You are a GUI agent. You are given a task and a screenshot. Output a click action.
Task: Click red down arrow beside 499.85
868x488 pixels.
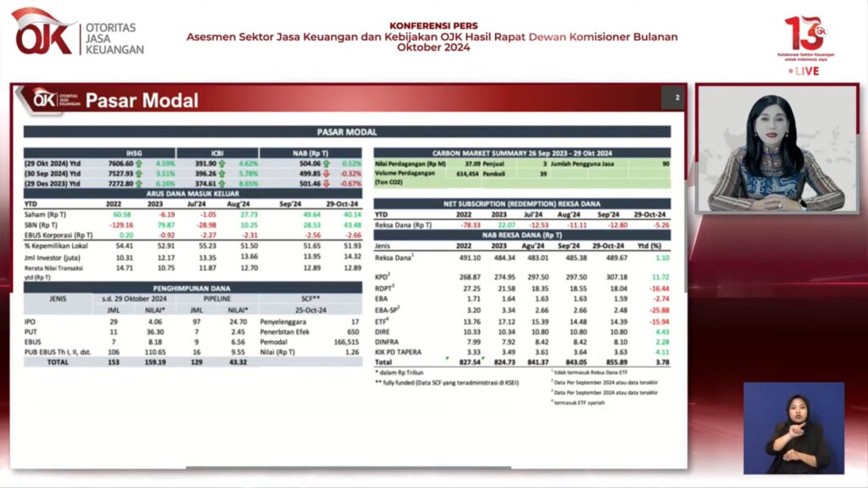(326, 174)
